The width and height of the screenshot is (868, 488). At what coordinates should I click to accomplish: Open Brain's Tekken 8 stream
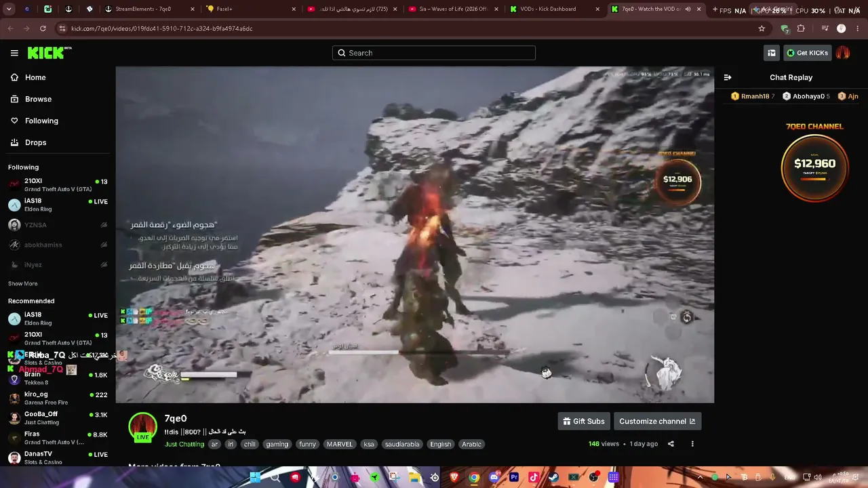pos(58,378)
